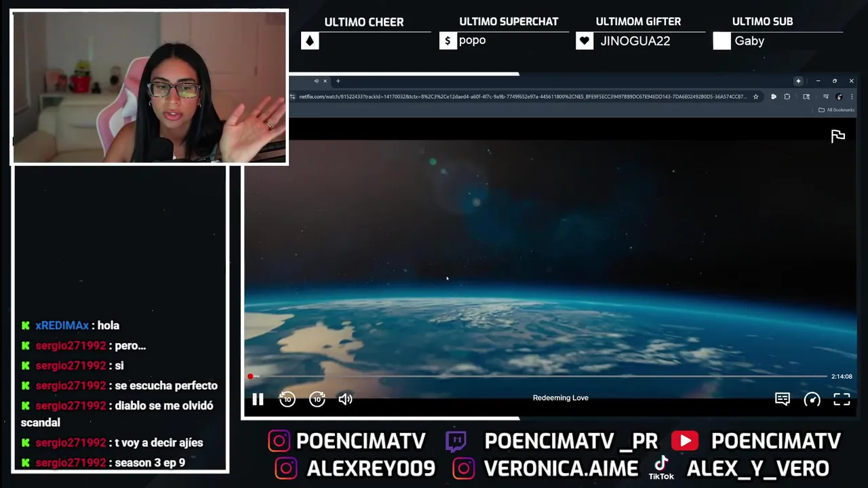The image size is (868, 488).
Task: Click chat message 'diablo se me olvidó scandal'
Action: click(x=117, y=413)
